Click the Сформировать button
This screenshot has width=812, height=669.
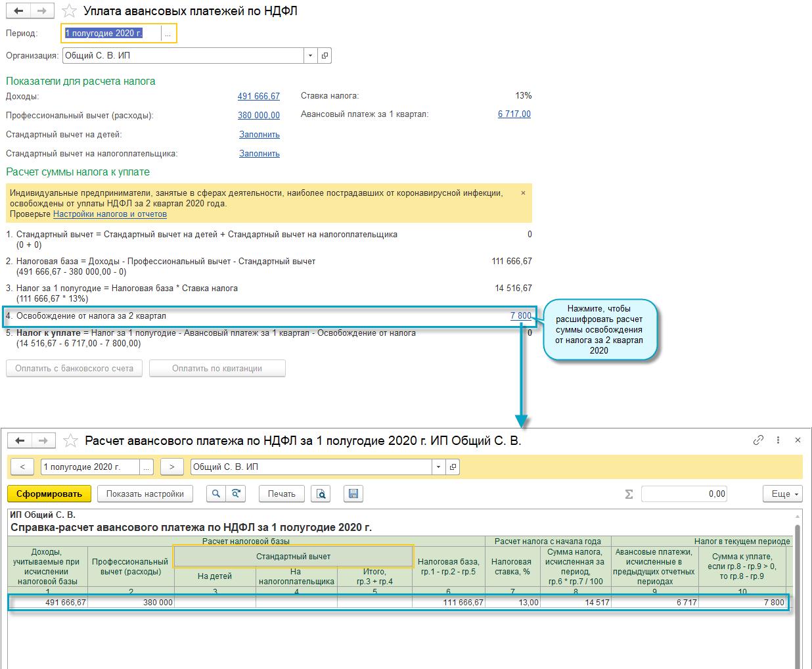tap(49, 494)
